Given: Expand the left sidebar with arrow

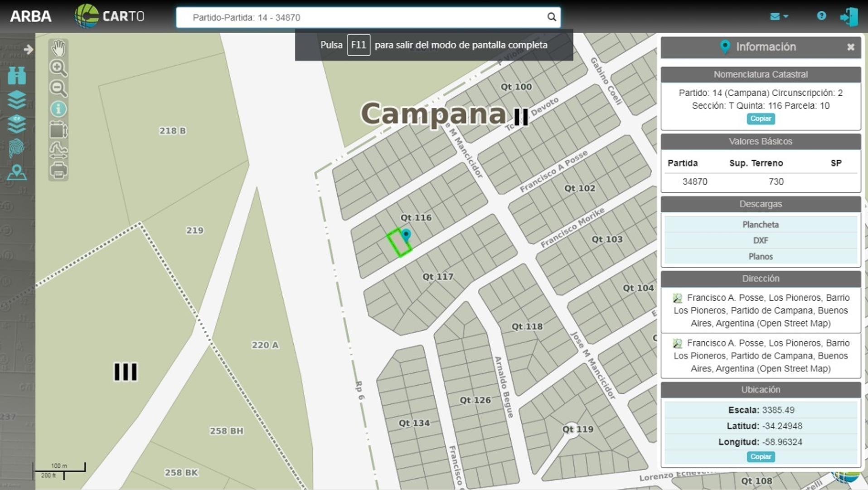Looking at the screenshot, I should click(x=28, y=49).
